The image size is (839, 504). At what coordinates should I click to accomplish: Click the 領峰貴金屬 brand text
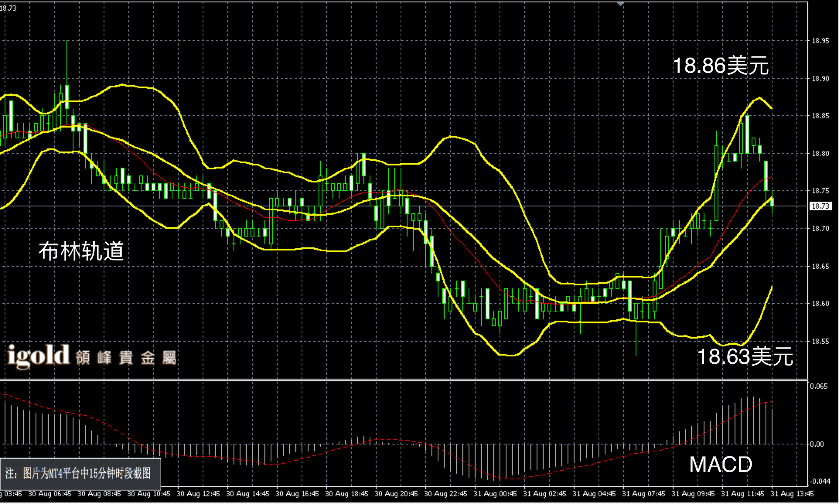[126, 358]
